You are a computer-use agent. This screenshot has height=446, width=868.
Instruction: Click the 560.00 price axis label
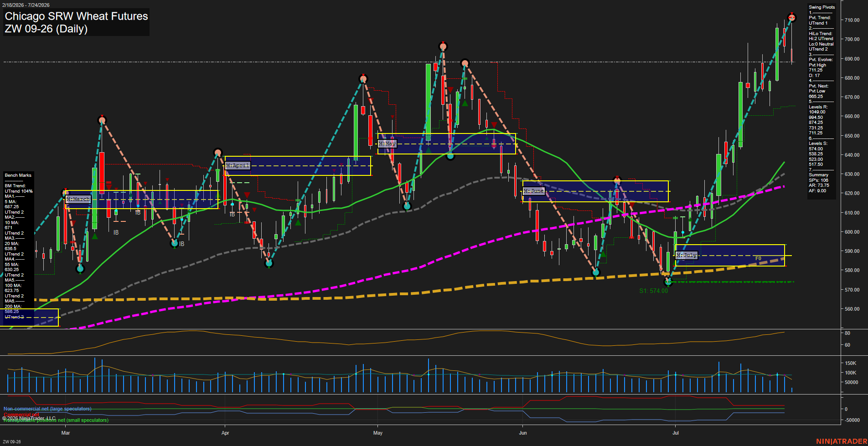pos(852,309)
